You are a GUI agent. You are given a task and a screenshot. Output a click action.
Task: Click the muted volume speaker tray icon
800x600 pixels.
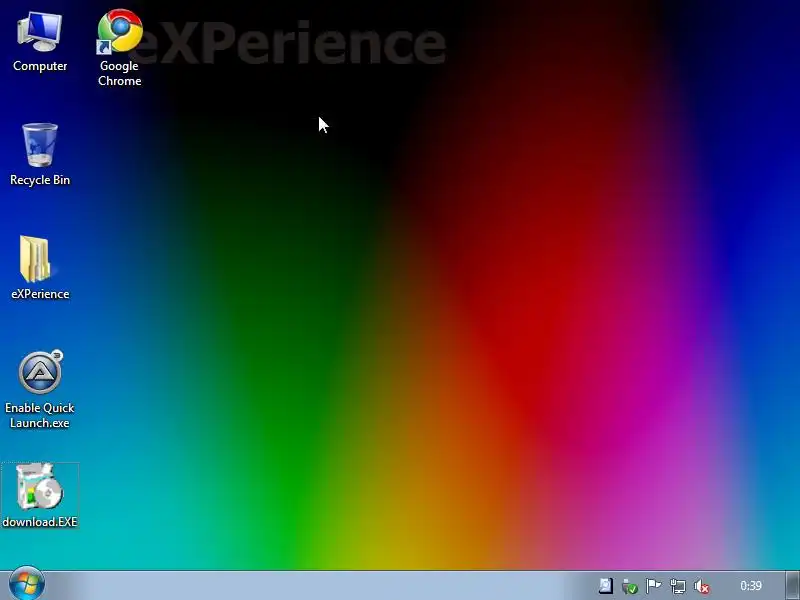pos(702,587)
